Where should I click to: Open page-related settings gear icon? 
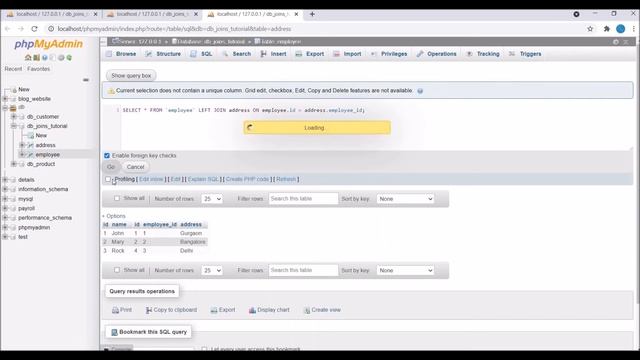(616, 42)
